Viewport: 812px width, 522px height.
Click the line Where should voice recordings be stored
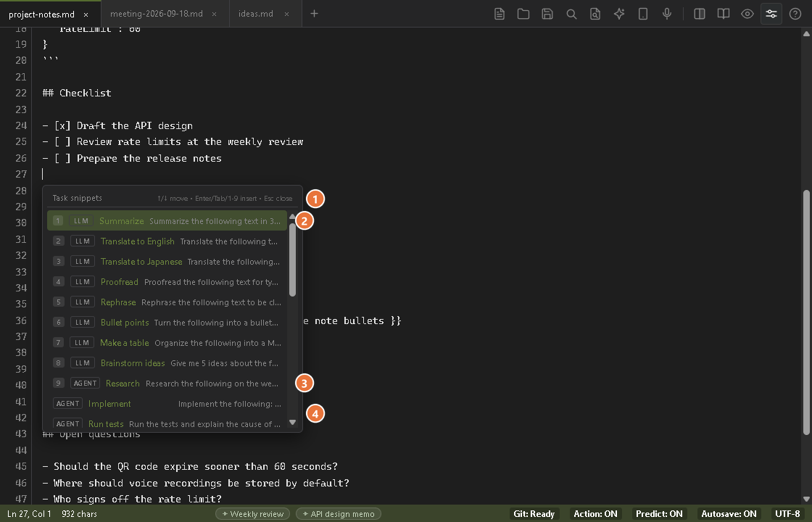[x=196, y=483]
